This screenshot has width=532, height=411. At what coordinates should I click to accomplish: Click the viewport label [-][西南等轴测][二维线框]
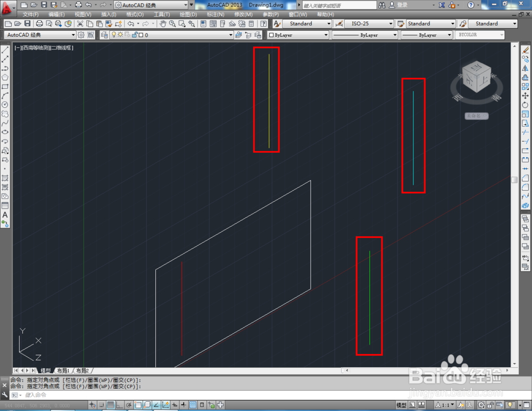pyautogui.click(x=44, y=47)
